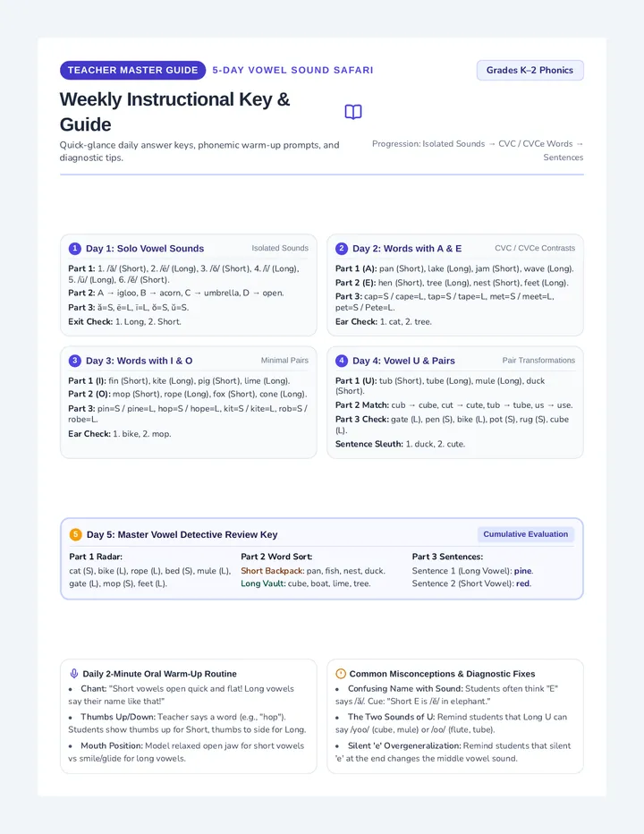
Task: Click the Teacher Master Guide badge
Action: click(133, 70)
